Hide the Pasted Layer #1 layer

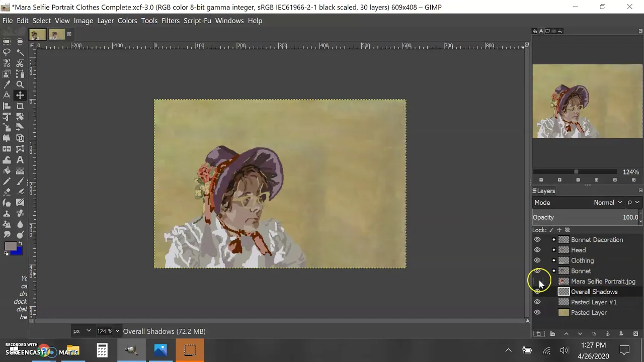(x=537, y=302)
